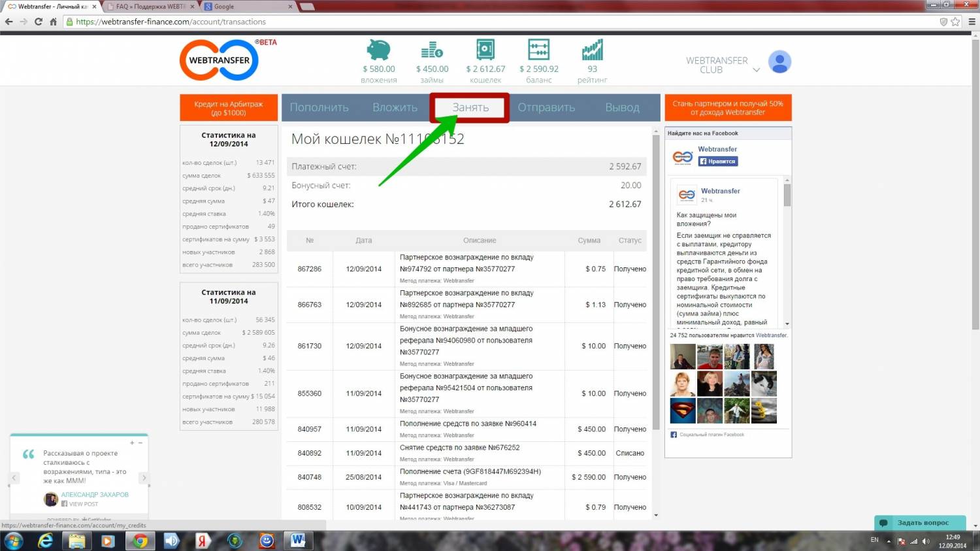Go back in browser history
This screenshot has width=980, height=551.
tap(9, 22)
